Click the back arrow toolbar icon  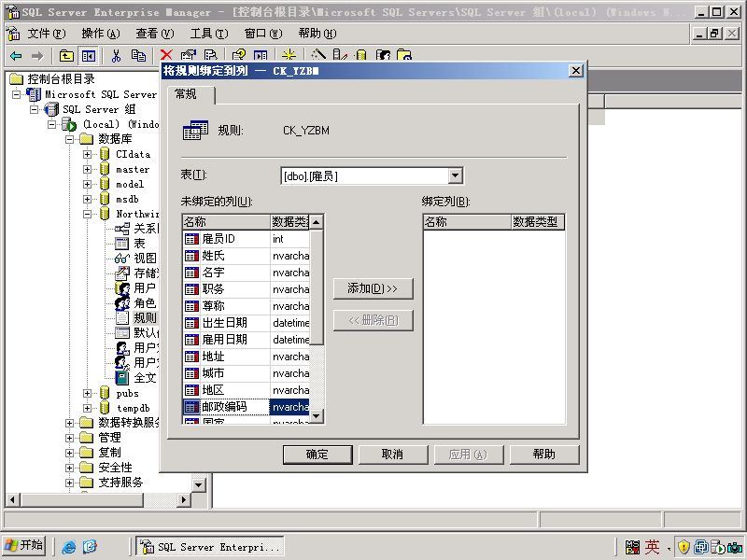click(x=16, y=56)
